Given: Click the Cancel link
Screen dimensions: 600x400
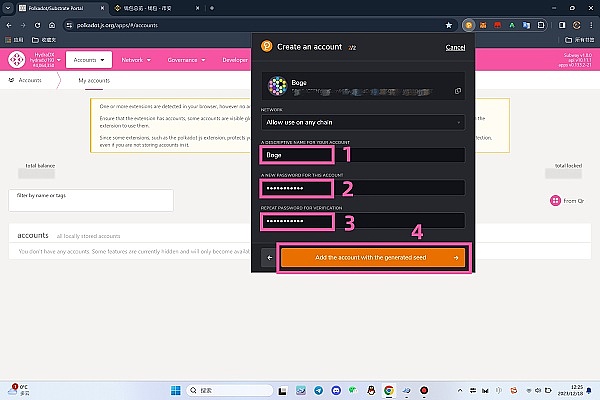Looking at the screenshot, I should [x=455, y=46].
